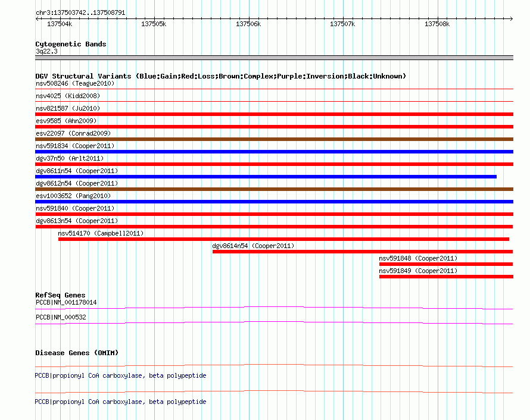Select the nsv591848 (Cooper2011) label
The image size is (530, 420).
[418, 258]
